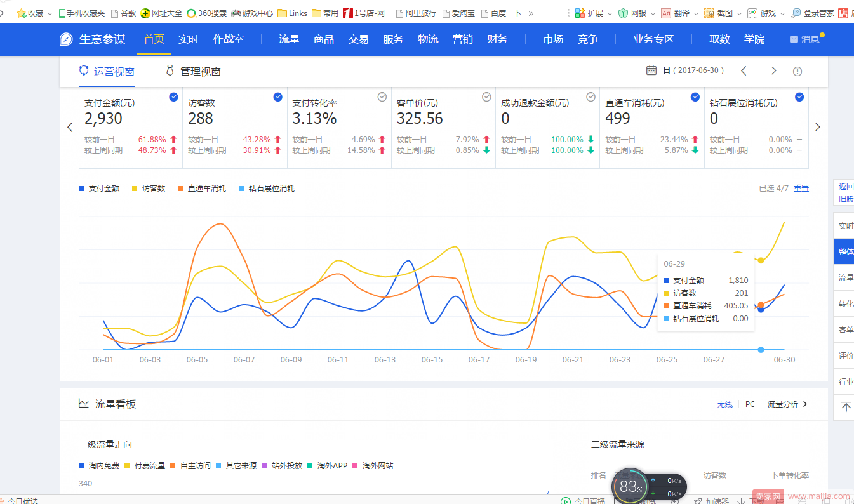This screenshot has width=854, height=504.
Task: Open the 流量 nav tab
Action: pyautogui.click(x=289, y=39)
